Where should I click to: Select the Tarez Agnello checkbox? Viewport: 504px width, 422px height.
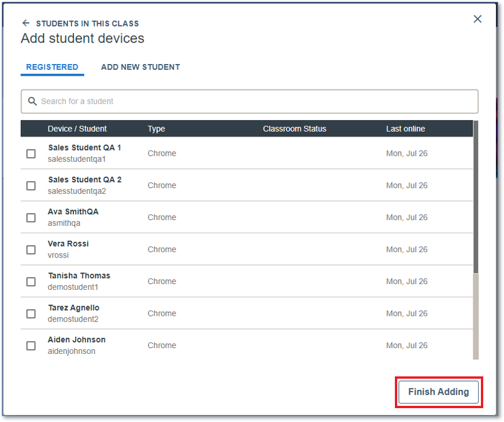click(31, 313)
